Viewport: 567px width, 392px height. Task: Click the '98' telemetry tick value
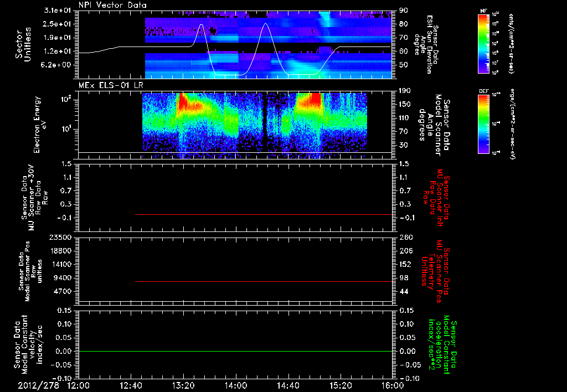pyautogui.click(x=404, y=278)
